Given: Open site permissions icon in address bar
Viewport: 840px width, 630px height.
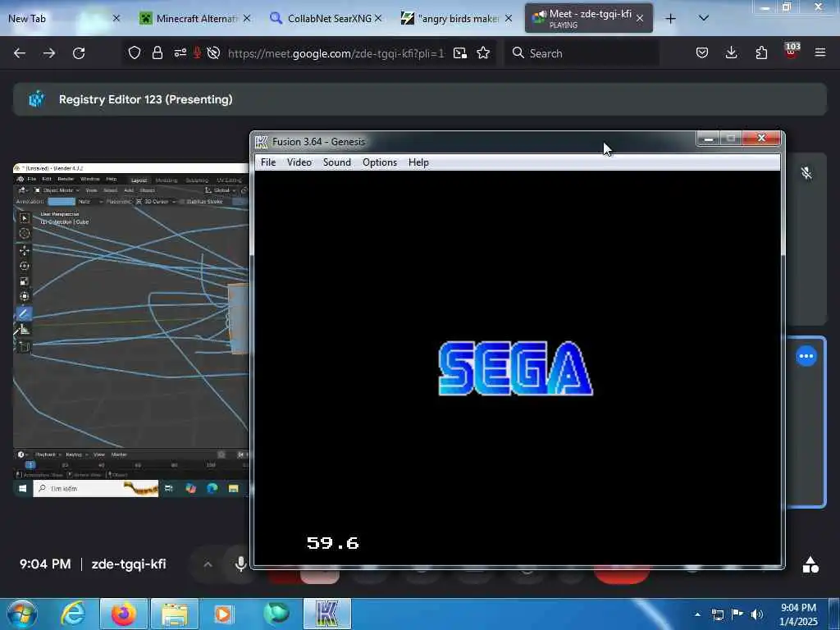Looking at the screenshot, I should click(x=180, y=52).
